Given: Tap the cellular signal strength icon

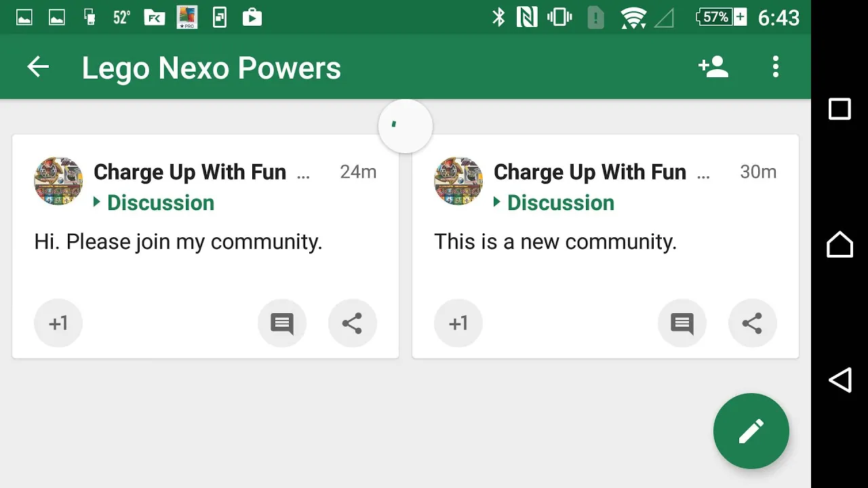Looking at the screenshot, I should [x=663, y=18].
